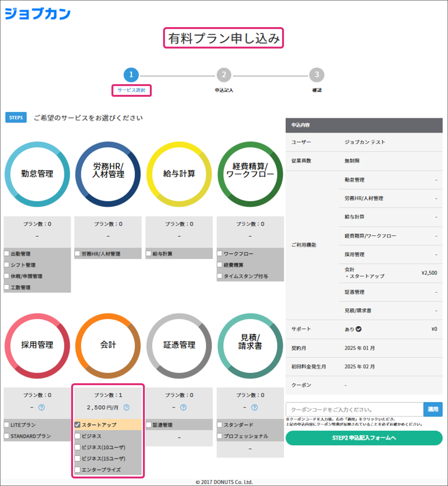Select the 経費精算/ワークフロー green circle
The width and height of the screenshot is (448, 486).
250,174
